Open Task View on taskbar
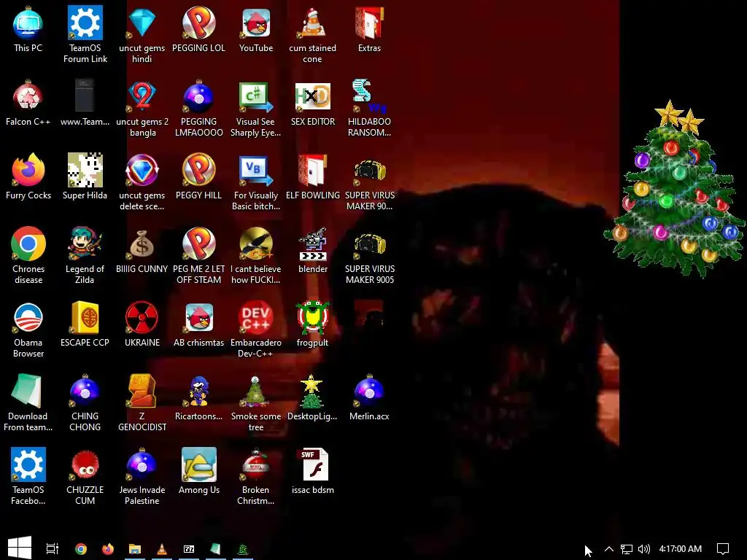Image resolution: width=747 pixels, height=560 pixels. click(52, 548)
